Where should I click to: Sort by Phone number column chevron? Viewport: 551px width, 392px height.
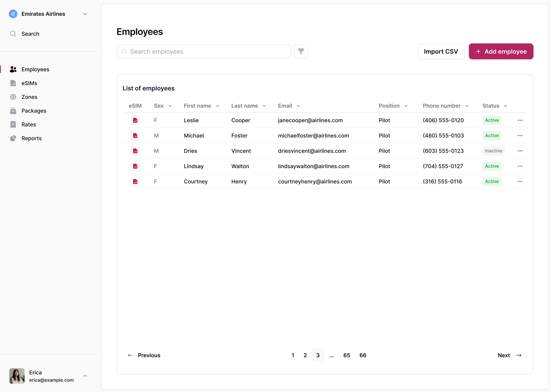click(x=467, y=106)
